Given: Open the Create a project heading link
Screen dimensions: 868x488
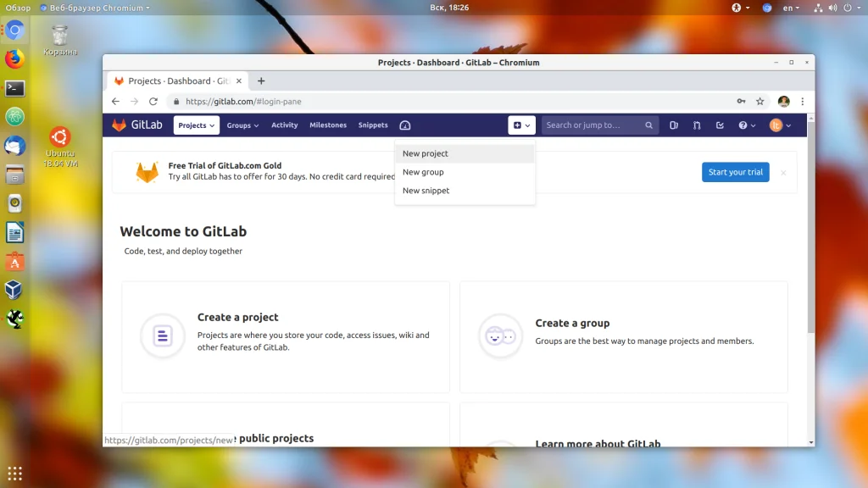Looking at the screenshot, I should click(x=237, y=317).
